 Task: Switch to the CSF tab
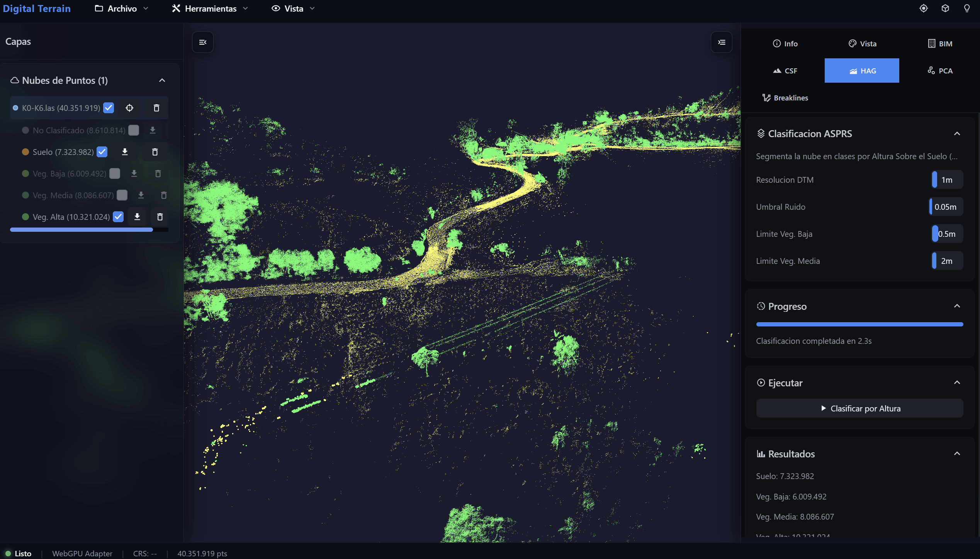(x=785, y=71)
